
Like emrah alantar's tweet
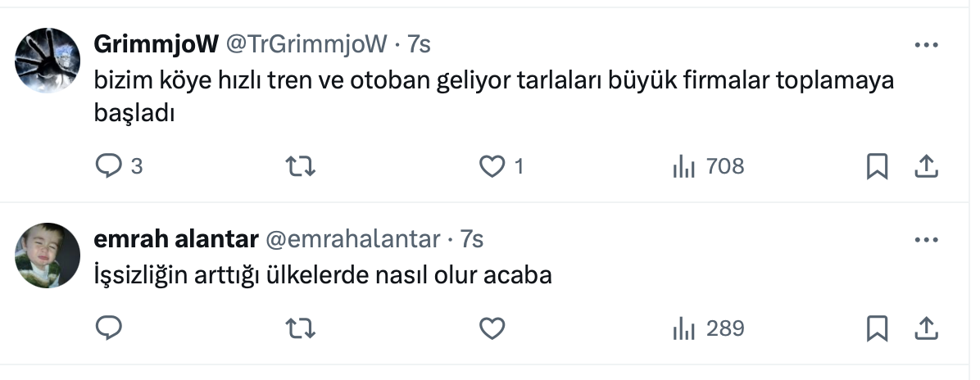click(x=492, y=328)
